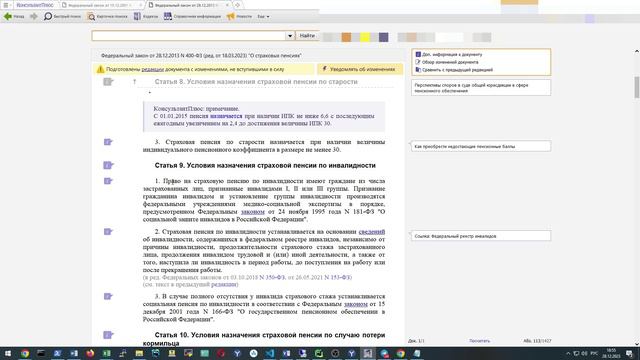The height and width of the screenshot is (360, 640).
Task: Open Обзор изменений документа
Action: [x=447, y=62]
